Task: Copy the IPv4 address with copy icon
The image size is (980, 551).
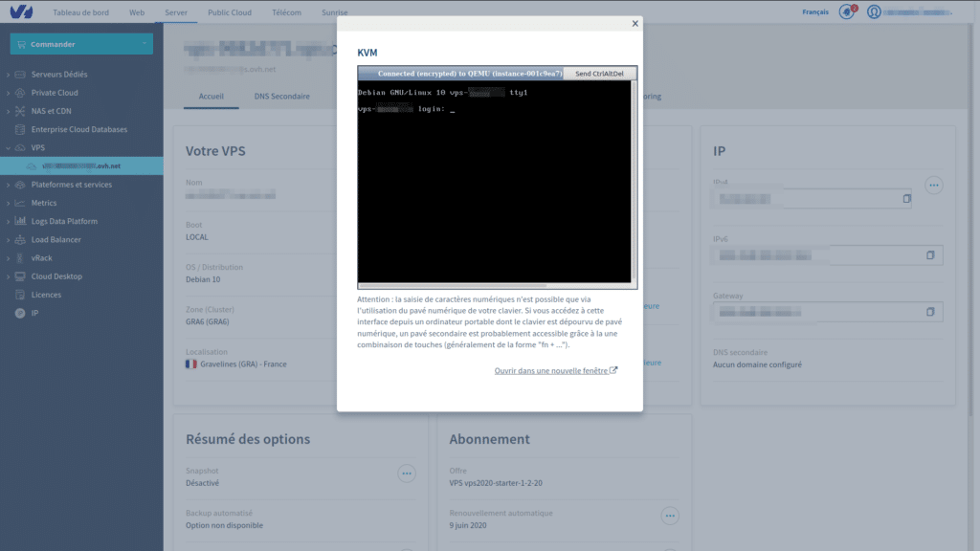Action: [x=906, y=199]
